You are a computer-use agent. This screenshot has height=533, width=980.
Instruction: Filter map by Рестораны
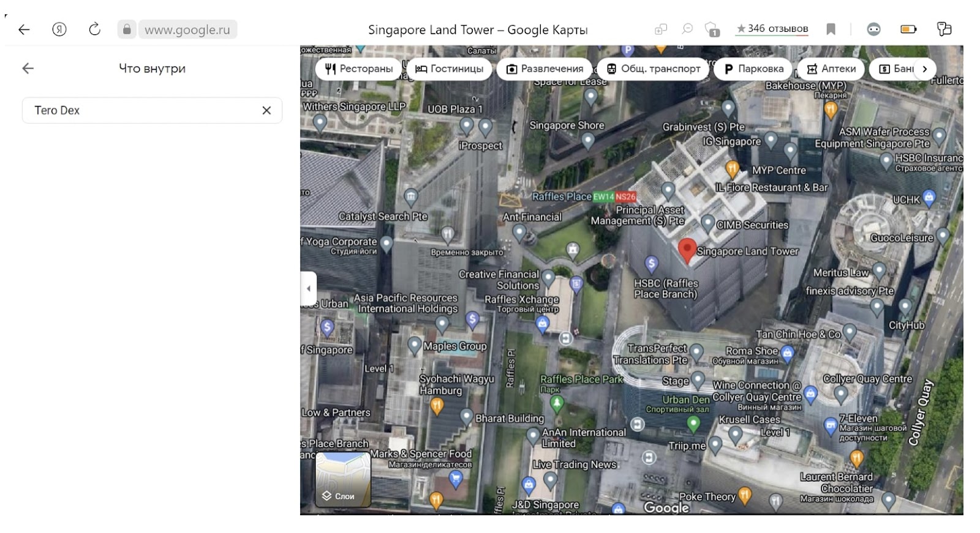click(x=359, y=69)
